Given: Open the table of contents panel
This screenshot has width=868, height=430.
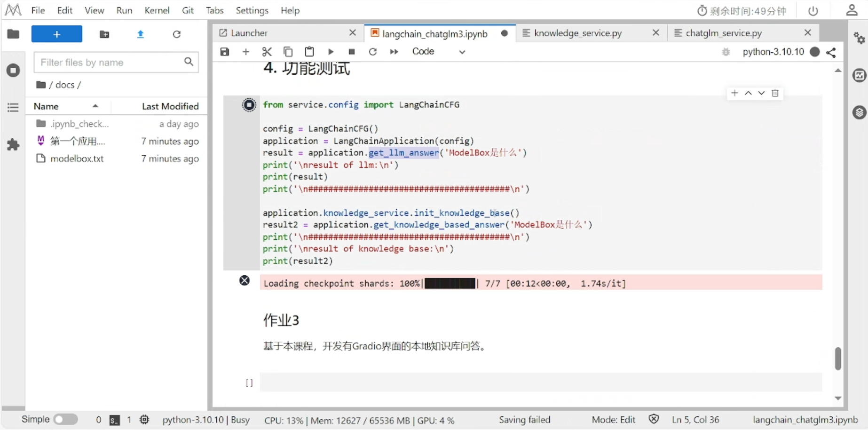Looking at the screenshot, I should 13,107.
